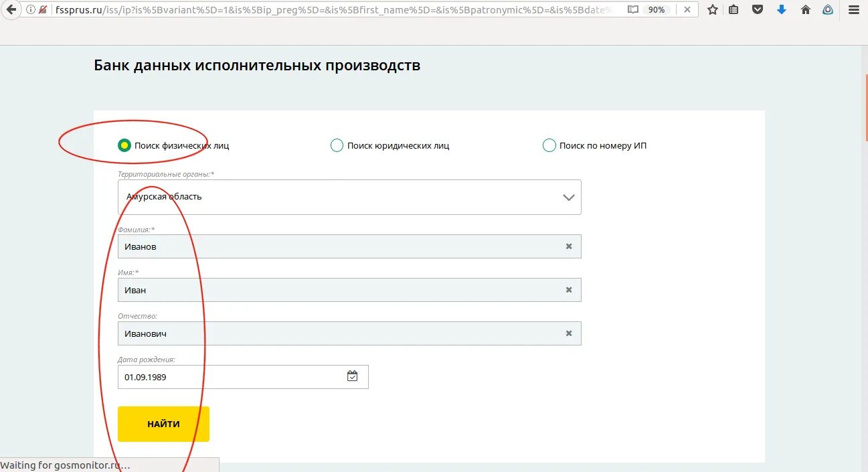This screenshot has height=472, width=868.
Task: Toggle Reader View book icon
Action: pos(633,9)
